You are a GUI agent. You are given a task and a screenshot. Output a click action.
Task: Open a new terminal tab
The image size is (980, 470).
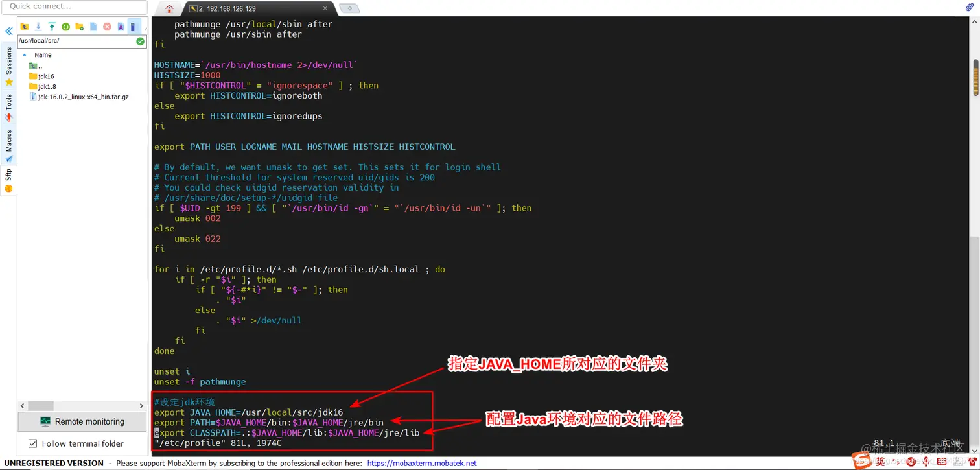349,8
